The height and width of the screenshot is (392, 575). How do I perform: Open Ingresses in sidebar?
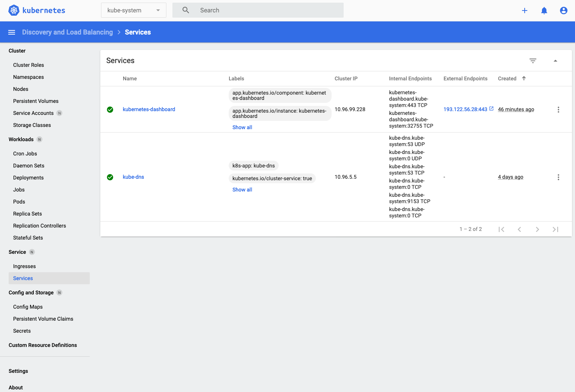click(x=24, y=266)
